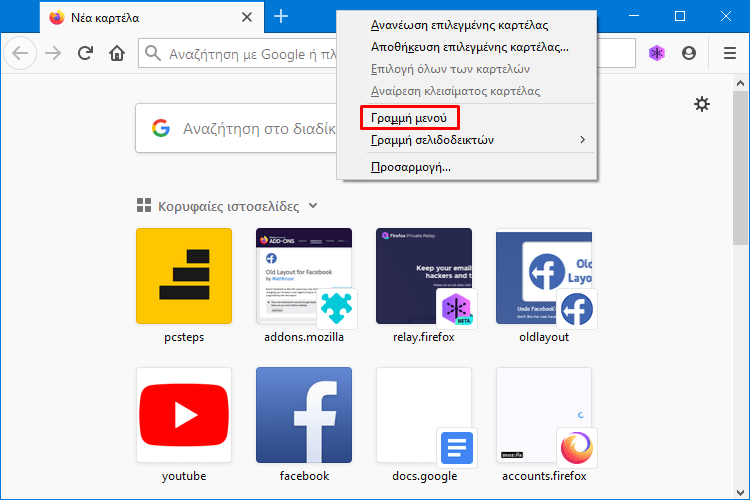
Task: Click the grid icon beside Κορυφαίες ιστοσελίδες
Action: 144,205
